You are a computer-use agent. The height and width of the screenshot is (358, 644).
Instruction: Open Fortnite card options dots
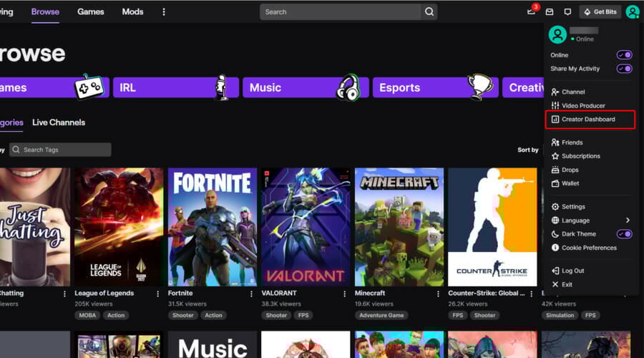coord(251,294)
